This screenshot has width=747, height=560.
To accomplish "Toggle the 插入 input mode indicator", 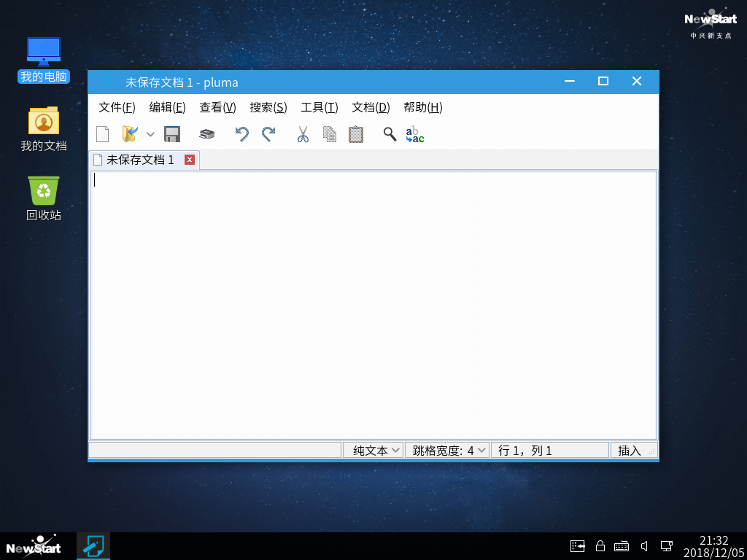I will click(630, 451).
